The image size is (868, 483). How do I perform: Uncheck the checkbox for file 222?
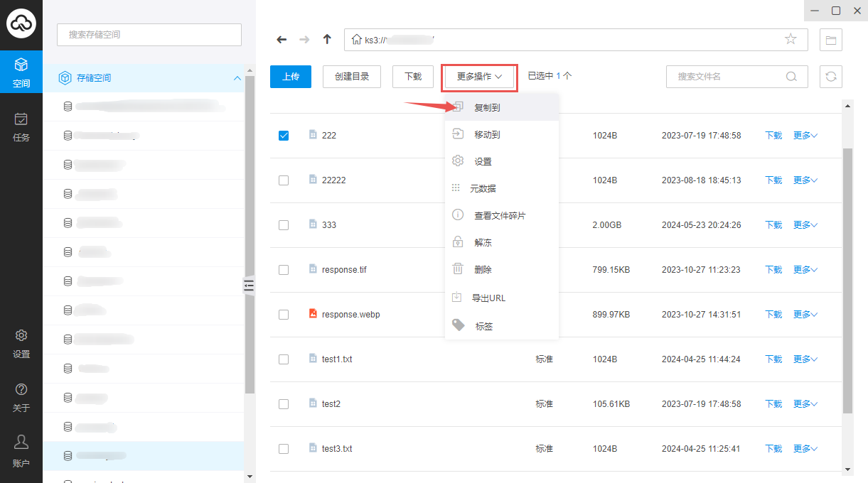coord(284,136)
